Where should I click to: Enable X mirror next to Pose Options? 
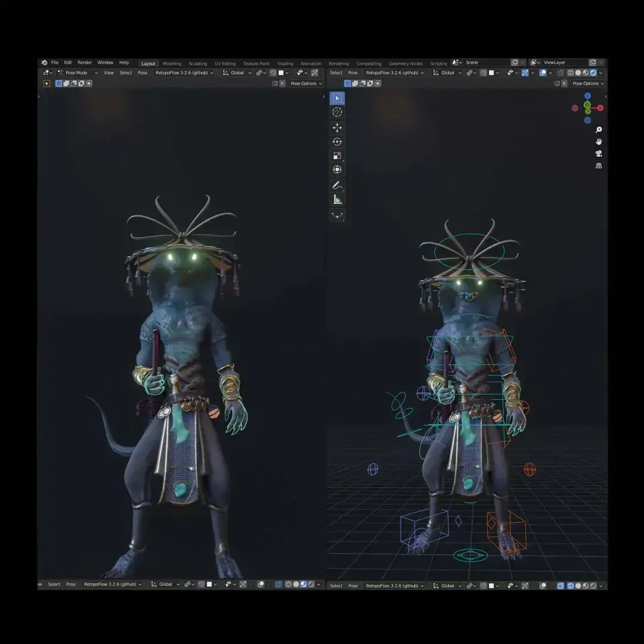coord(564,83)
